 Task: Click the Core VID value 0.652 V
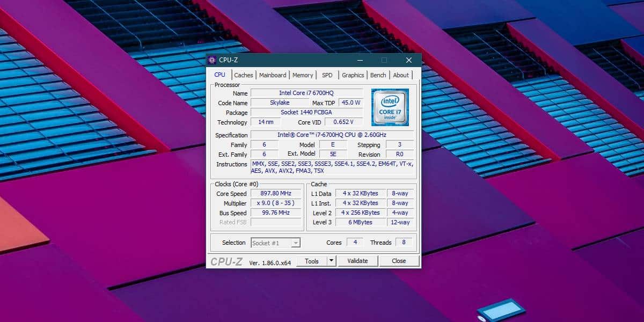coord(343,122)
